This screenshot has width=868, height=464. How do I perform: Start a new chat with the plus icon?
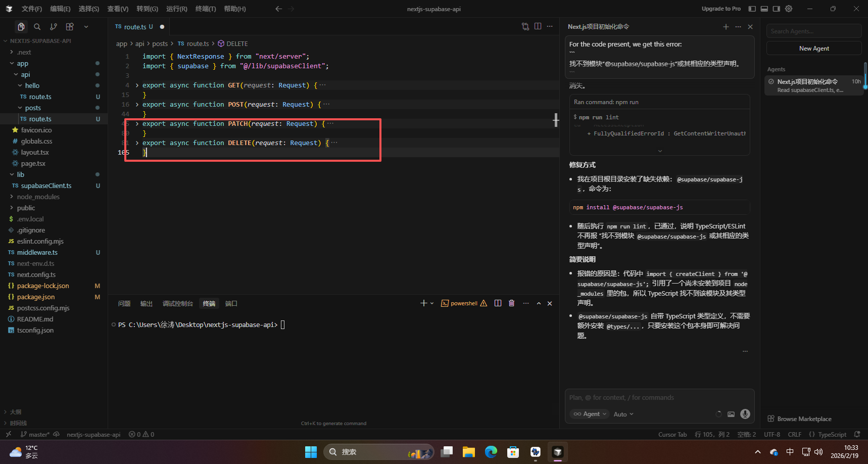pyautogui.click(x=726, y=27)
